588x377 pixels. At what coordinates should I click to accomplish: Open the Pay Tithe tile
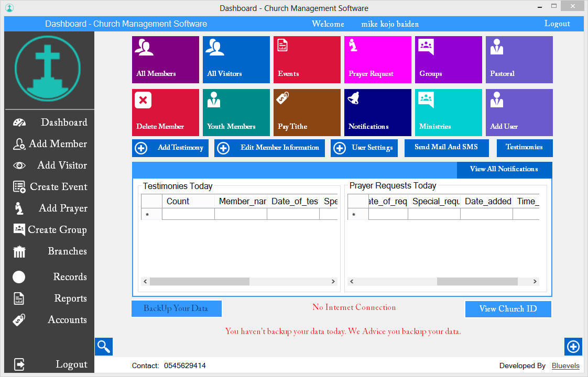point(307,113)
